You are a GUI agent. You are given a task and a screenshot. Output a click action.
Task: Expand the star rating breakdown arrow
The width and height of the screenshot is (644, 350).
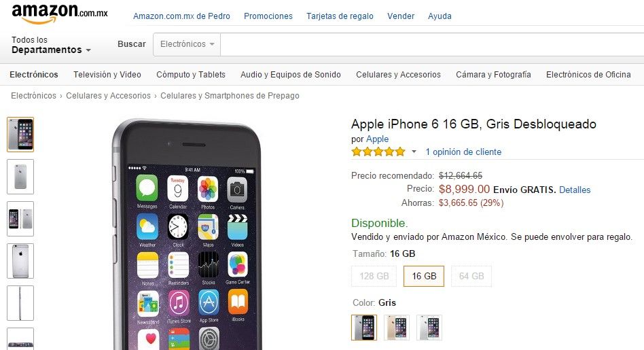click(414, 152)
